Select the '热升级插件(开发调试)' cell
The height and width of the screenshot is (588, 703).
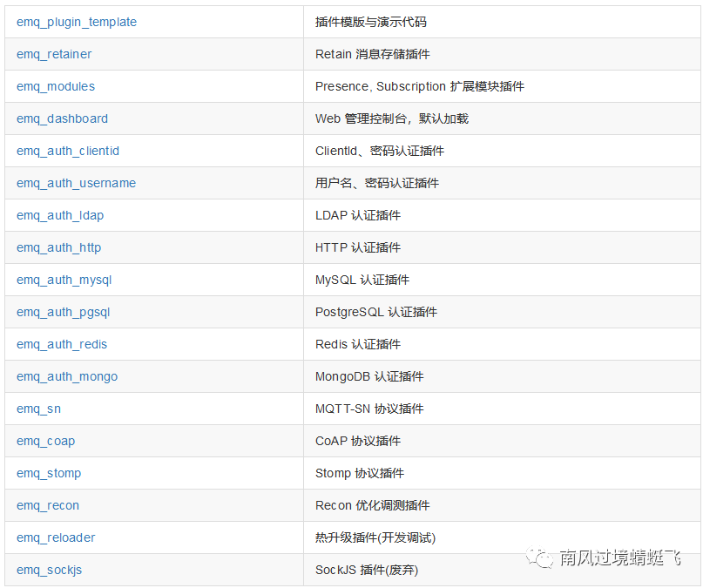pyautogui.click(x=375, y=538)
